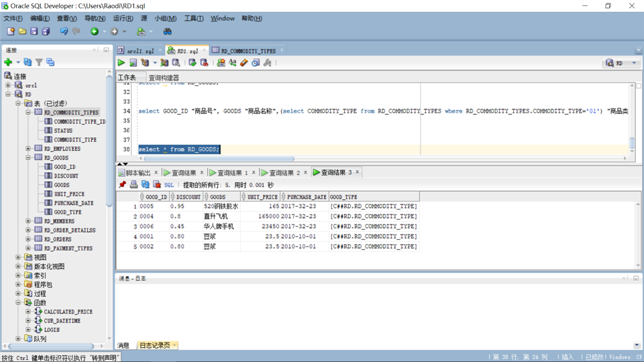This screenshot has height=362, width=644.
Task: Open the 查询结果 2 tab
Action: point(284,173)
